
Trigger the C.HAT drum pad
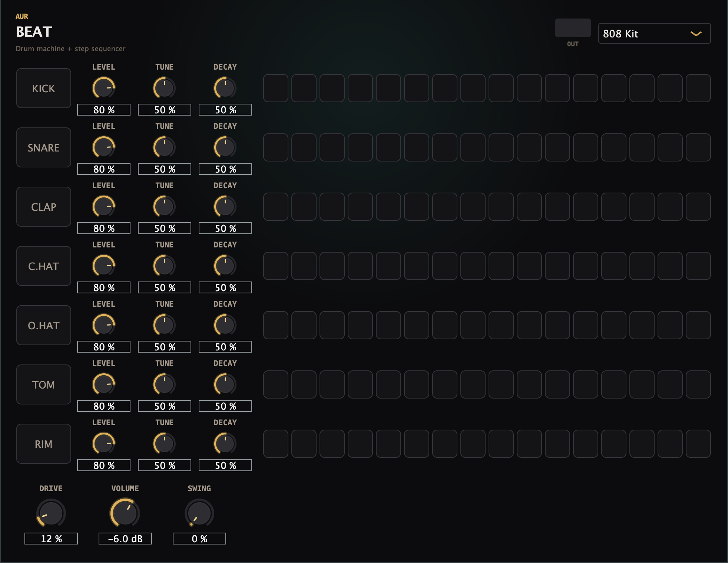(x=44, y=266)
